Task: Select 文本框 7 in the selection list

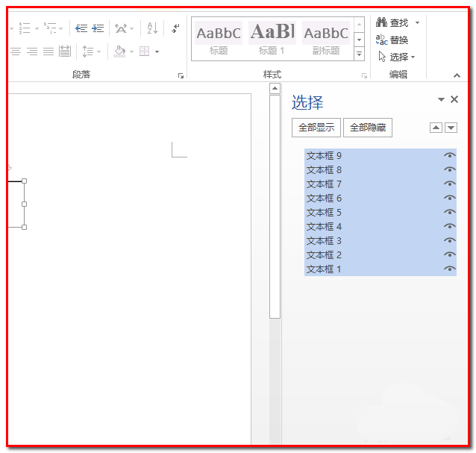Action: point(325,184)
